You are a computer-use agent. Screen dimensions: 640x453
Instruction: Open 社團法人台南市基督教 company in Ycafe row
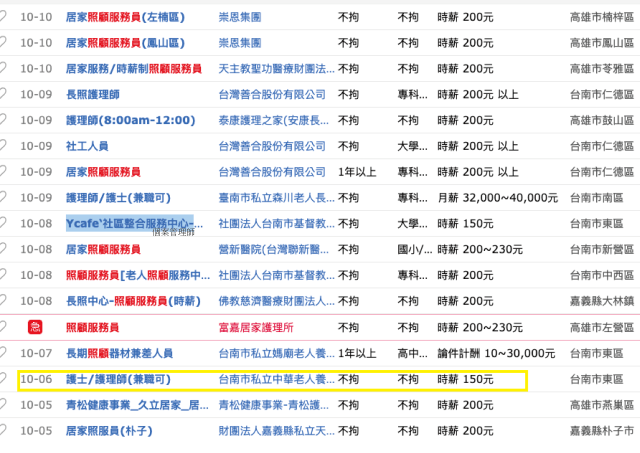[x=276, y=224]
